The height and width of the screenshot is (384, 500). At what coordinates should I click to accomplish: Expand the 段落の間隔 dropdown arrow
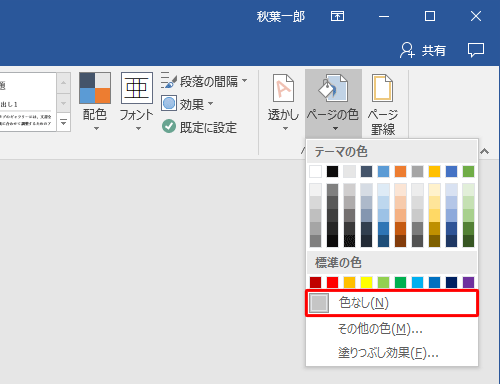coord(245,80)
